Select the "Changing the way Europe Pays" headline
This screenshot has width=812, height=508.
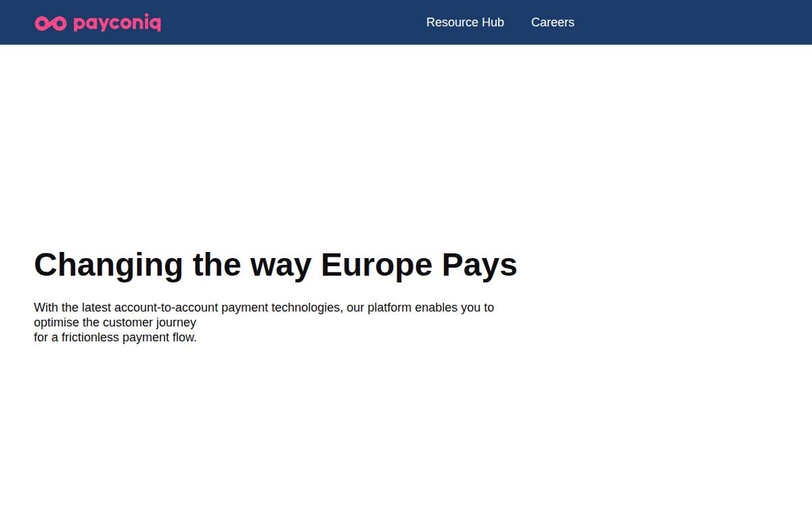275,264
